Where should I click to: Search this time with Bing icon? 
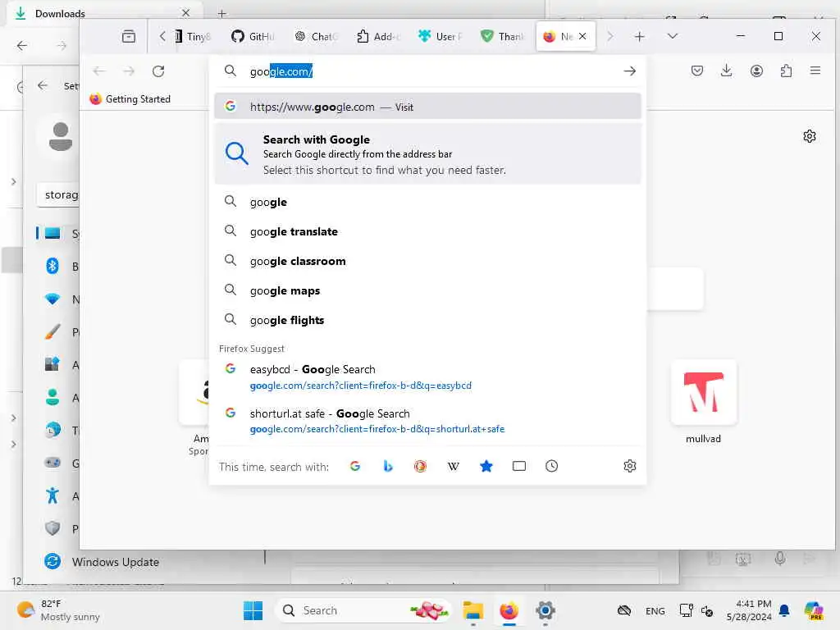388,466
